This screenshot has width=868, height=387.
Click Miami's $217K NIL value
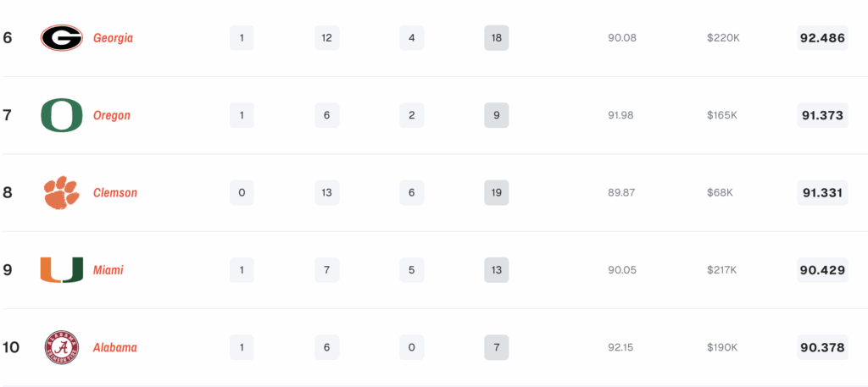coord(722,270)
